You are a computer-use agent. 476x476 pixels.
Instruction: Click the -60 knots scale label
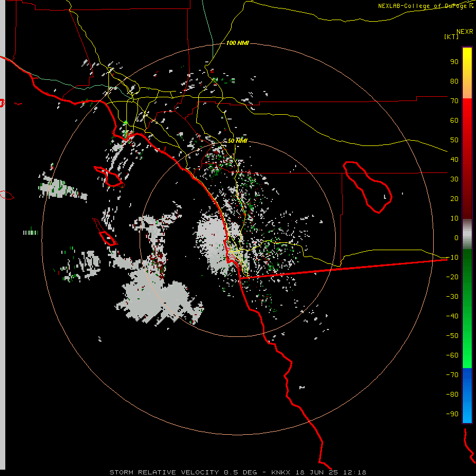pos(452,355)
